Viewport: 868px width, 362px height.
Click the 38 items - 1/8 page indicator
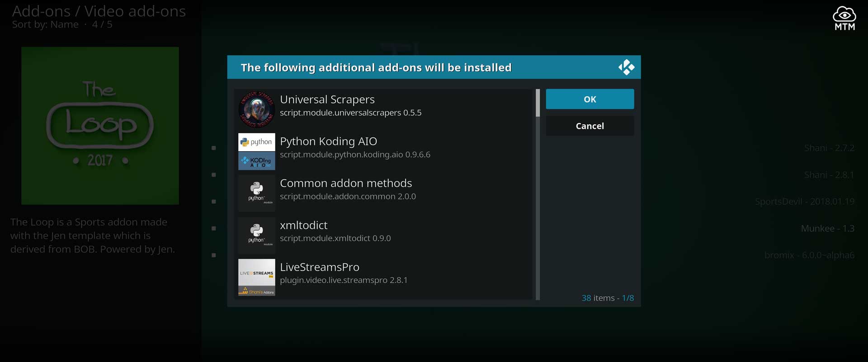point(608,298)
